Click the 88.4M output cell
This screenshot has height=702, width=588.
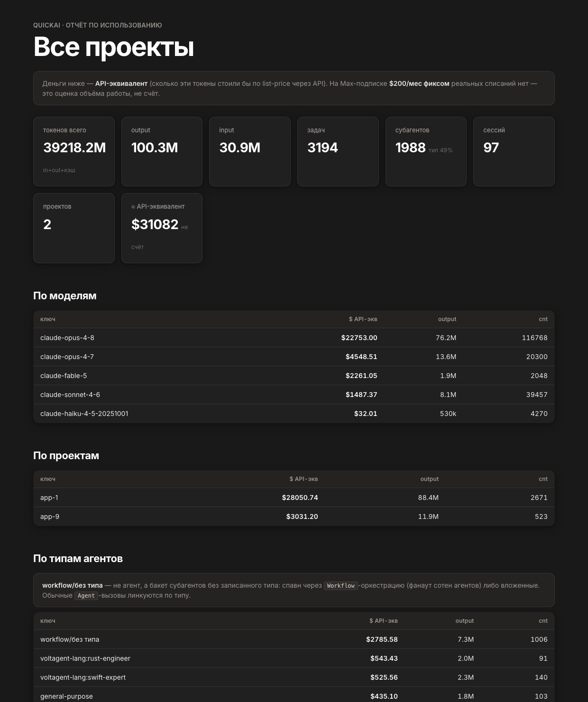(x=428, y=498)
